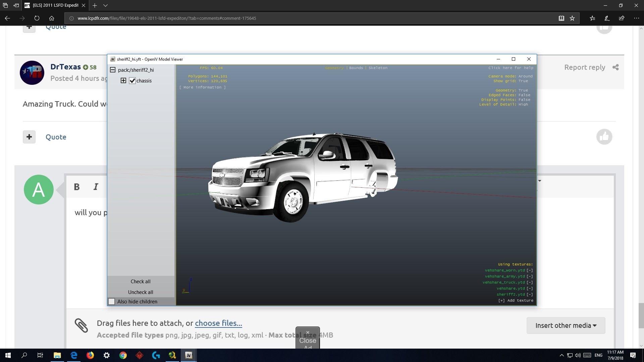Click the Bold formatting icon
Viewport: 644px width, 362px height.
(76, 187)
